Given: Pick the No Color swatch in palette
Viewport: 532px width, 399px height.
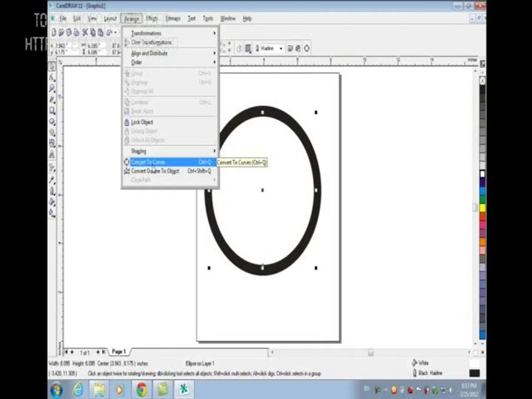Looking at the screenshot, I should point(482,80).
